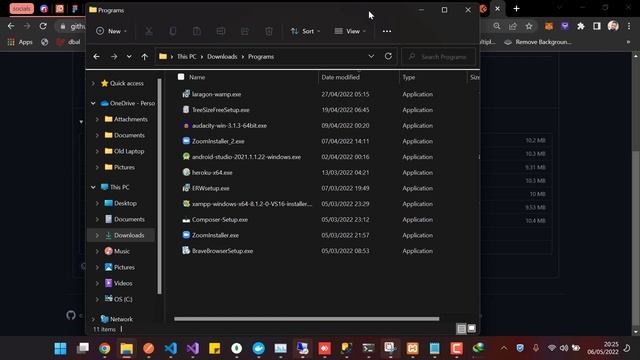Reload page in Chrome window
The height and width of the screenshot is (360, 640).
click(x=43, y=26)
